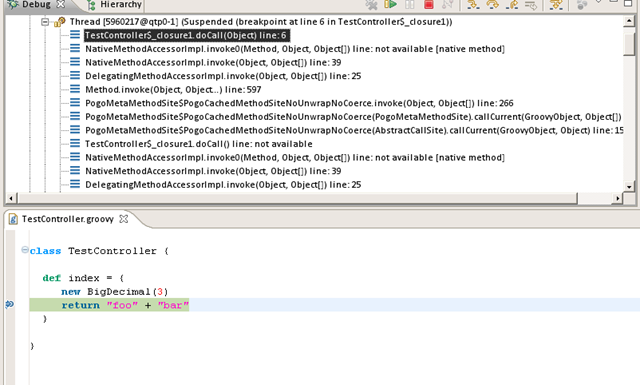The image size is (640, 385).
Task: Click Remove All Terminated Launches icon
Action: (x=371, y=4)
